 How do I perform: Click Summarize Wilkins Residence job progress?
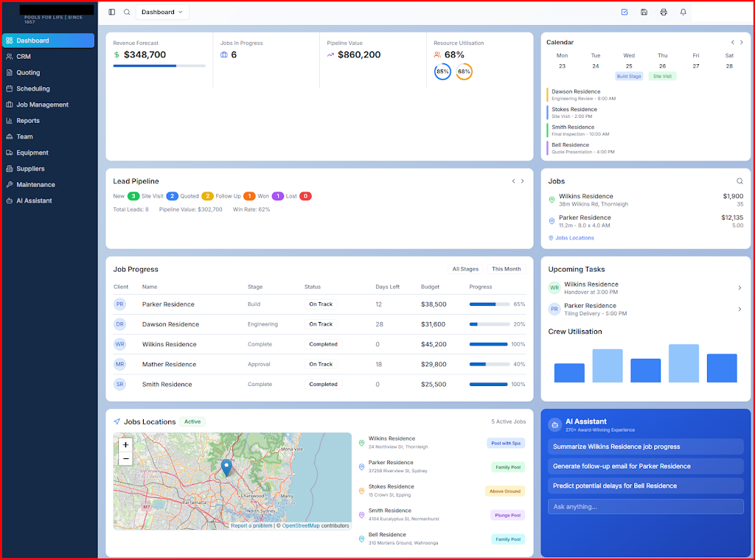pyautogui.click(x=645, y=447)
